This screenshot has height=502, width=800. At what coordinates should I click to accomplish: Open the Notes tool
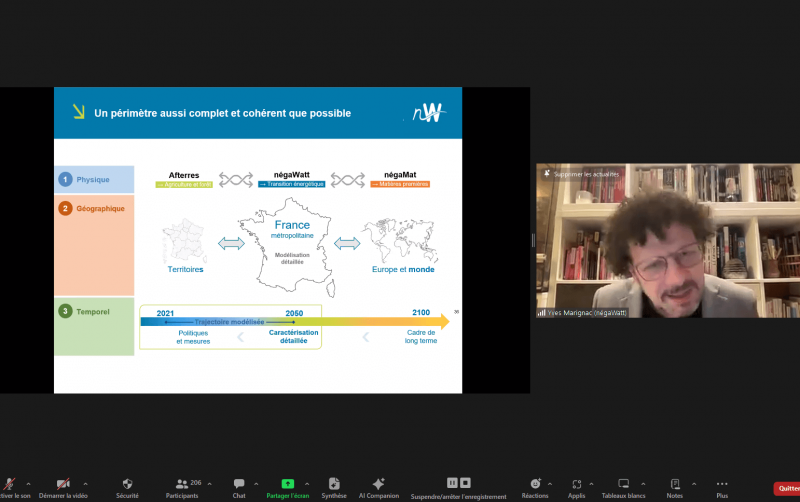[x=674, y=487]
